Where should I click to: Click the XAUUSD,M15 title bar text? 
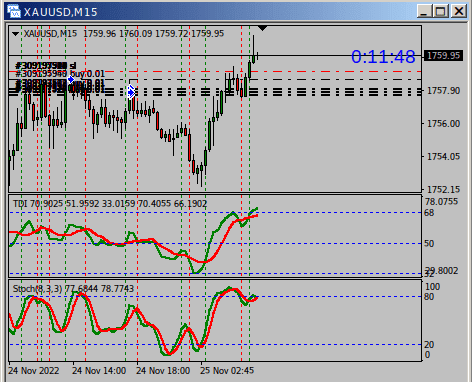click(60, 12)
